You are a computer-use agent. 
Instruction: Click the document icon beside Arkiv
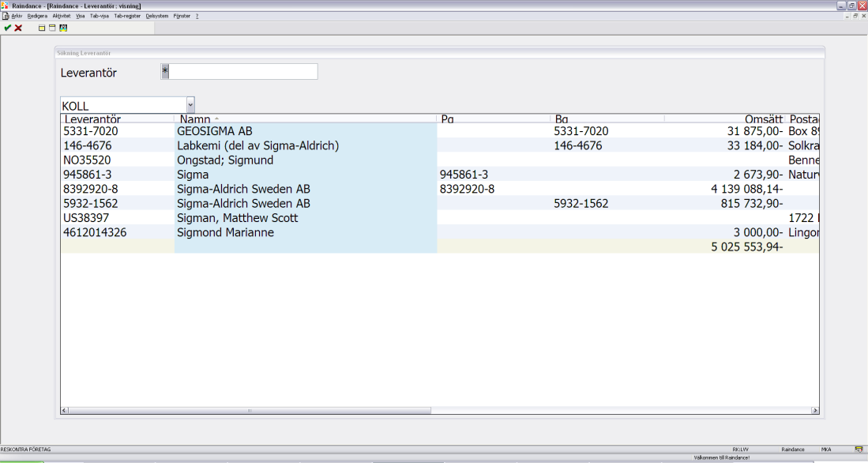point(6,16)
